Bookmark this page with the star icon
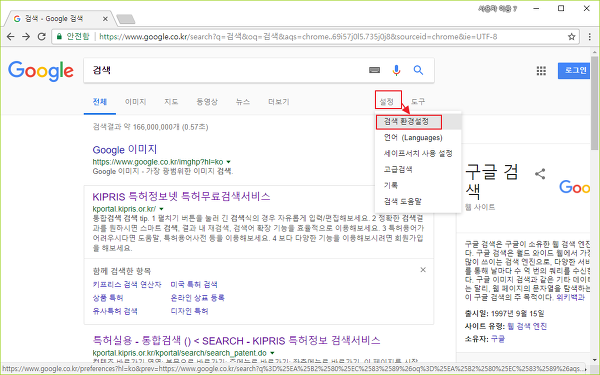 click(x=571, y=37)
